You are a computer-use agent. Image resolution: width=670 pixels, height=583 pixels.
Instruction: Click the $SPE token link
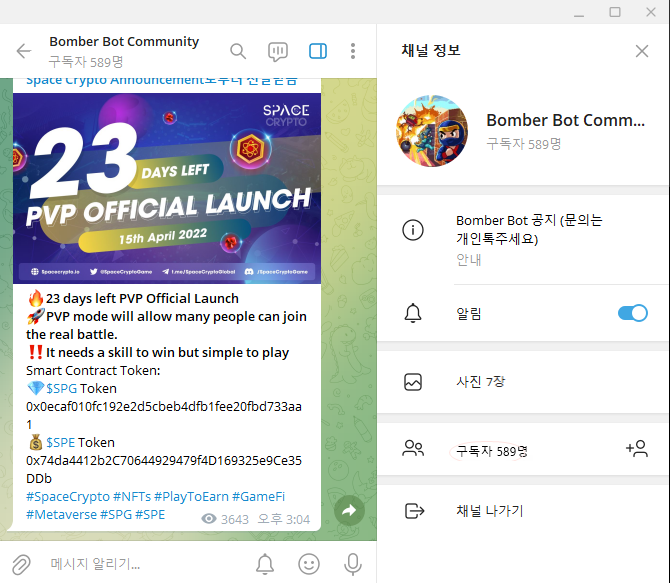(61, 442)
